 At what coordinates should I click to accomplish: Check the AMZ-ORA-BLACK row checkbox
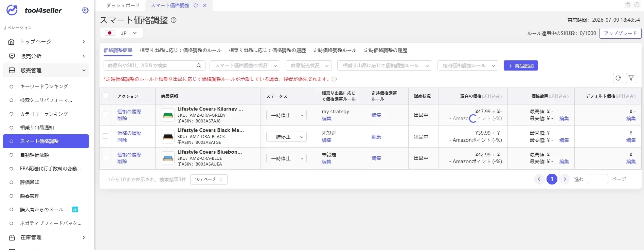[x=105, y=136]
